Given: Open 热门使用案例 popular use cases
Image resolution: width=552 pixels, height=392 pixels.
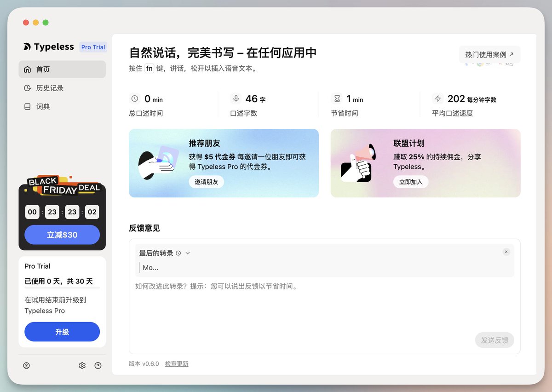Looking at the screenshot, I should (489, 54).
